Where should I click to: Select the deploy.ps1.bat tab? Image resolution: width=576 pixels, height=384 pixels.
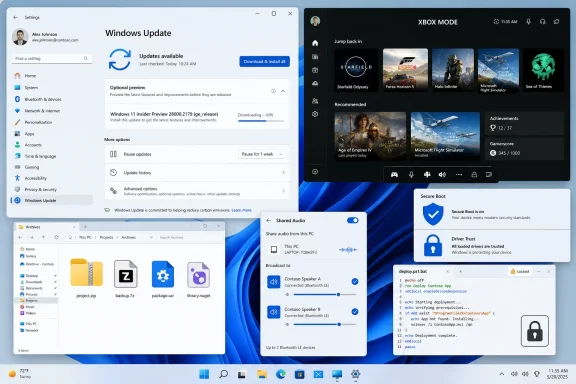coord(424,272)
